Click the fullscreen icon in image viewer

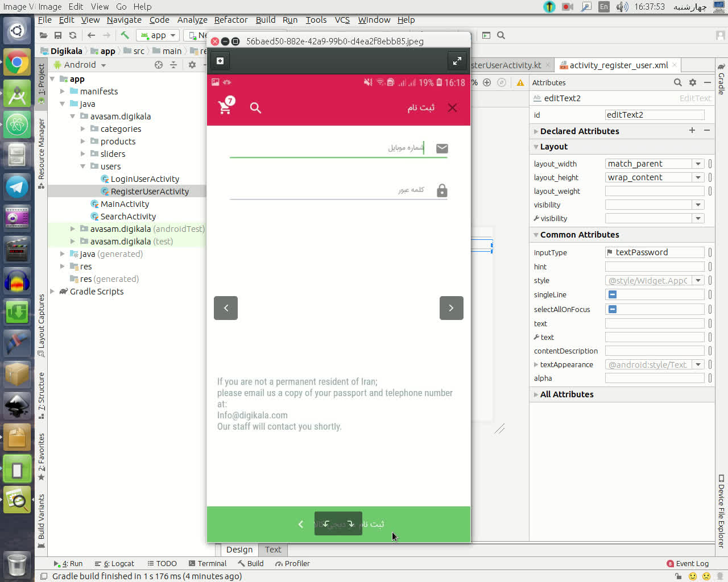click(x=457, y=61)
